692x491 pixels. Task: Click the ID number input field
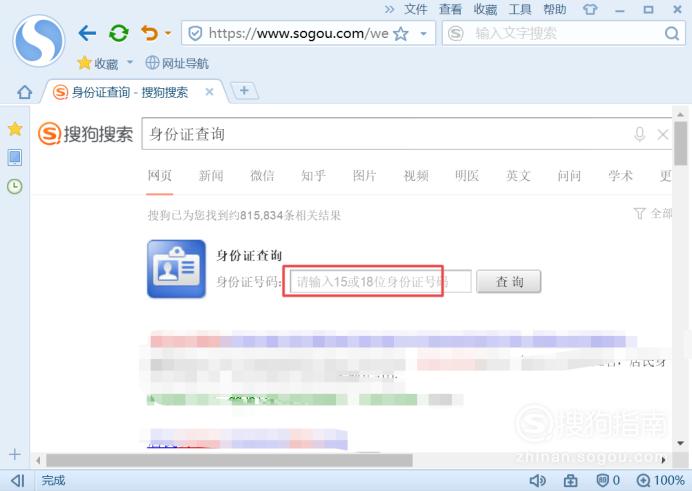[x=380, y=281]
